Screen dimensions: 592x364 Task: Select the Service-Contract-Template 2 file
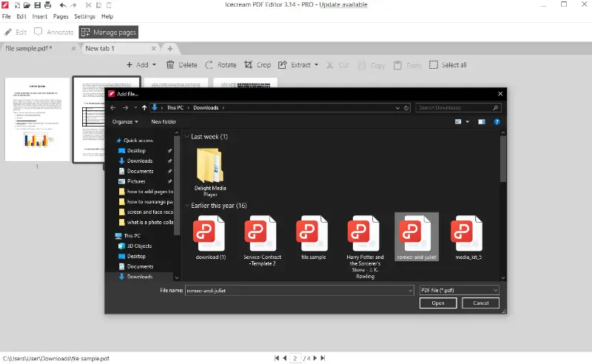click(x=262, y=240)
